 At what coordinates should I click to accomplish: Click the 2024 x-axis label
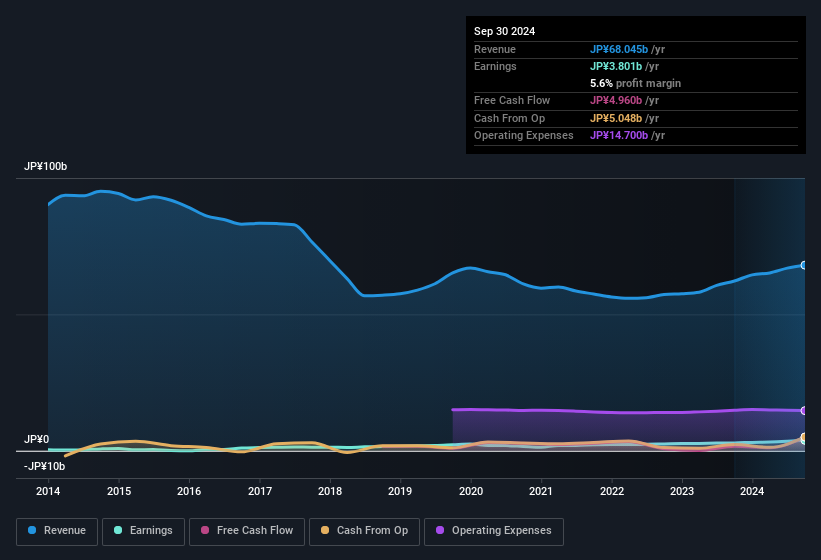(x=752, y=491)
